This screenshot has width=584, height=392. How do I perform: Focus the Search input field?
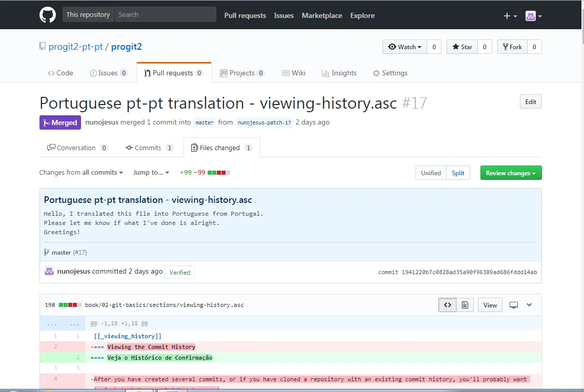pyautogui.click(x=166, y=14)
